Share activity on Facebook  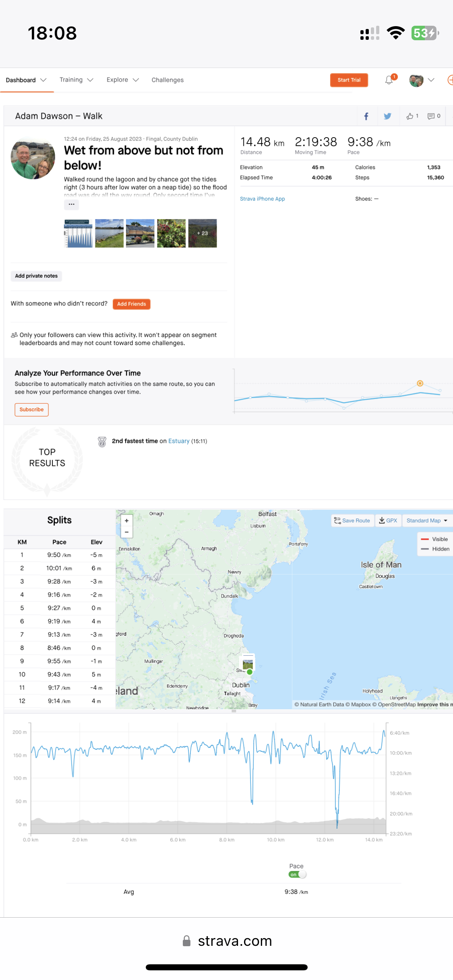point(366,116)
